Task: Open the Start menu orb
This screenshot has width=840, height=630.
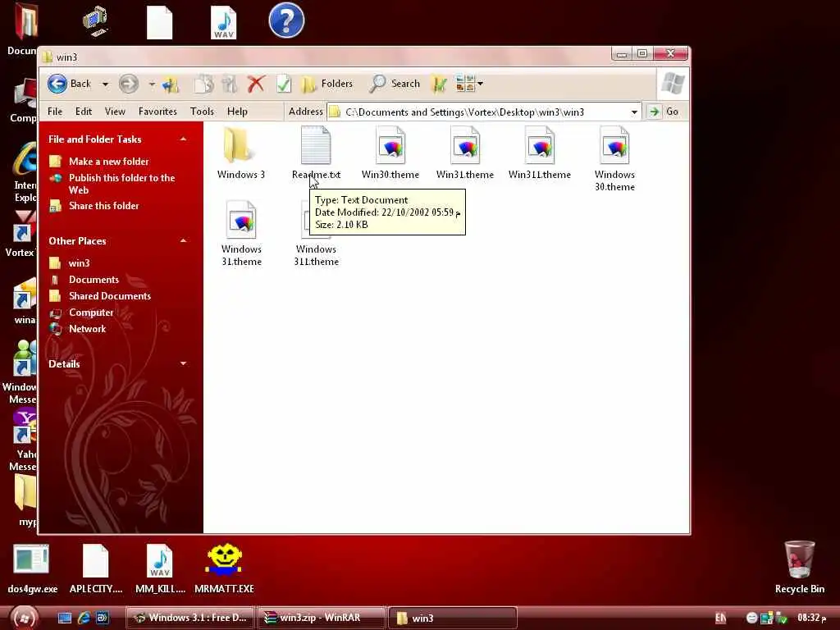Action: (24, 619)
